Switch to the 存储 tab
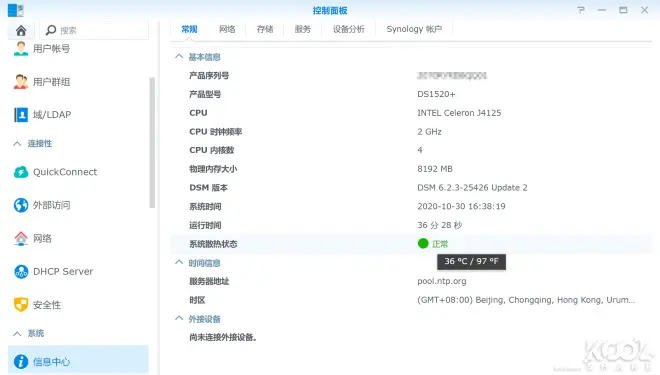The height and width of the screenshot is (375, 660). pyautogui.click(x=265, y=29)
